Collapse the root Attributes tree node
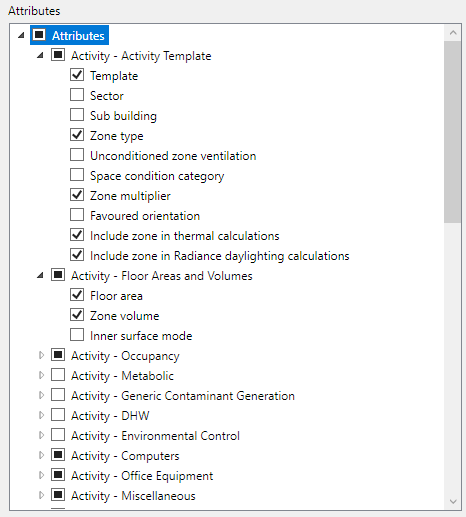The image size is (466, 517). (x=21, y=35)
